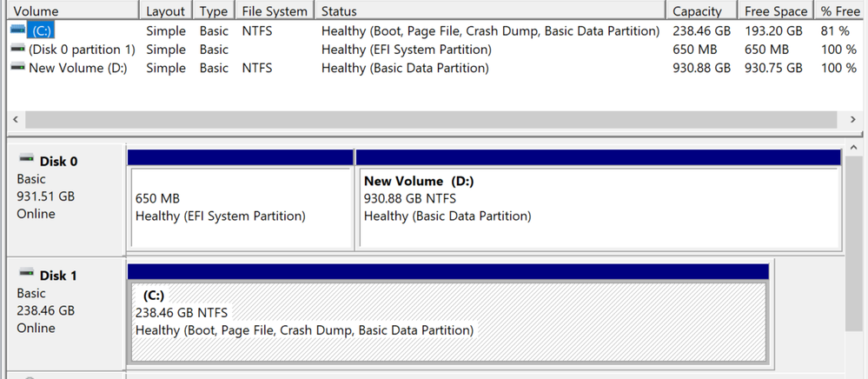This screenshot has height=379, width=868.
Task: Click the 650 MB capacity cell in list
Action: [694, 50]
